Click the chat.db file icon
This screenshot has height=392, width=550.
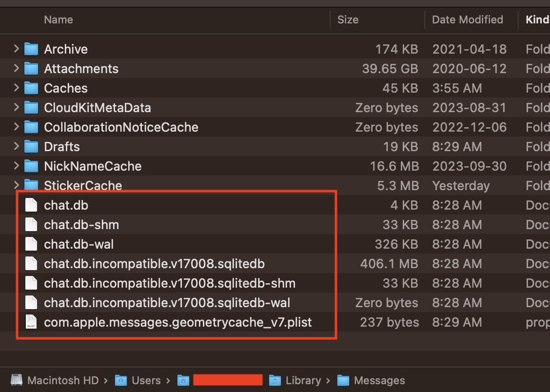coord(31,205)
